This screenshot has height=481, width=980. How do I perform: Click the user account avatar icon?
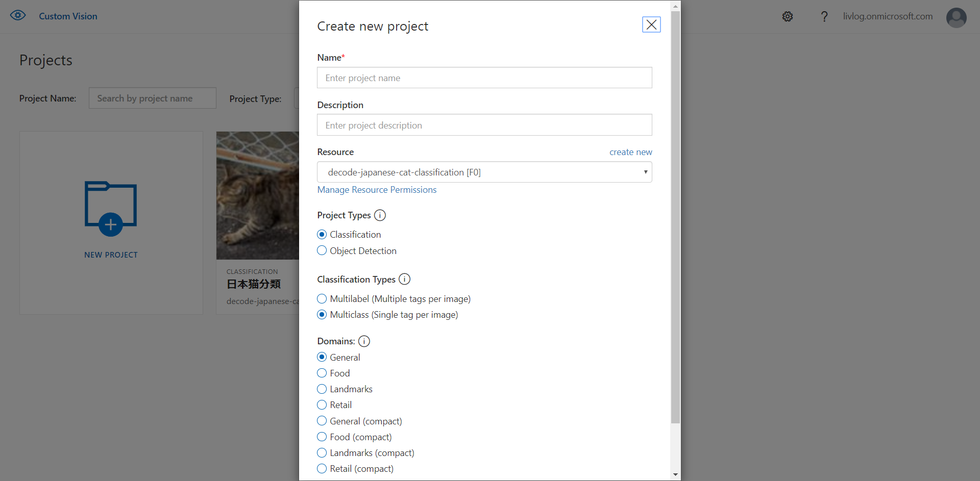pyautogui.click(x=957, y=18)
